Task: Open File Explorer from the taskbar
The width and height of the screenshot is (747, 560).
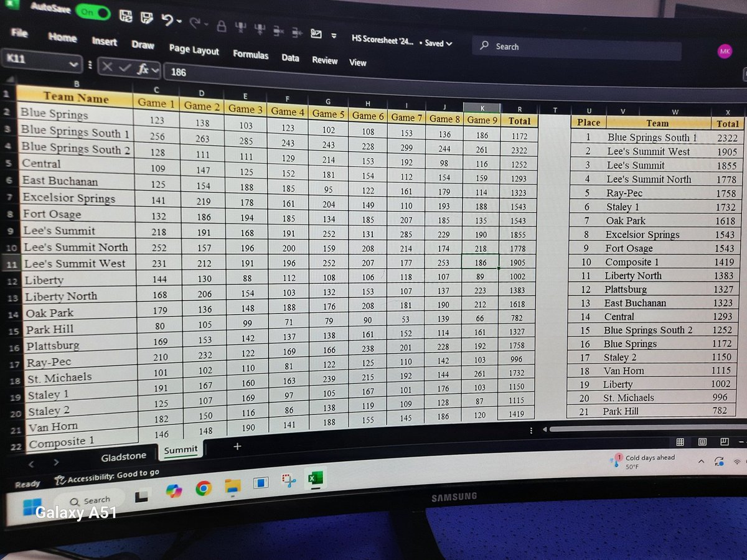Action: coord(232,486)
